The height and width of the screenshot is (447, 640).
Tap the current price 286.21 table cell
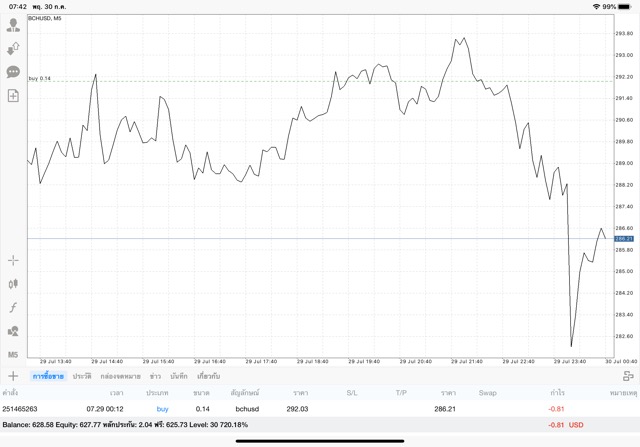445,409
